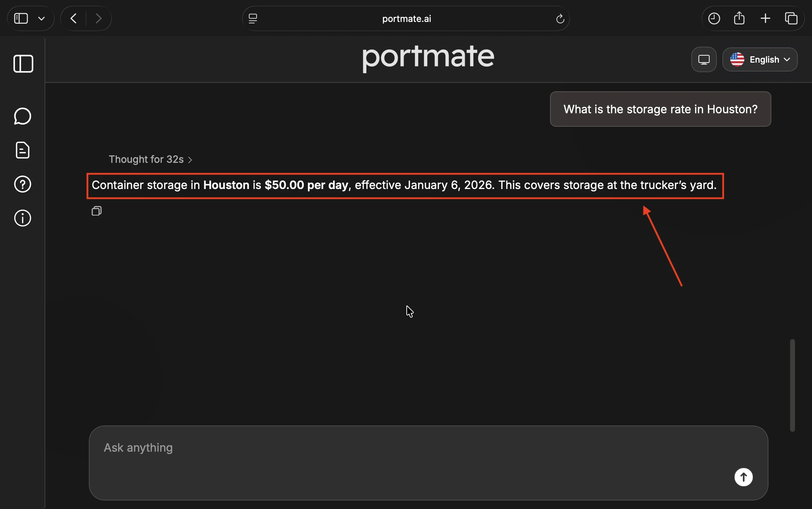Open the Safari sidebar dropdown chevron
Screen dimensions: 812x509
pyautogui.click(x=41, y=18)
